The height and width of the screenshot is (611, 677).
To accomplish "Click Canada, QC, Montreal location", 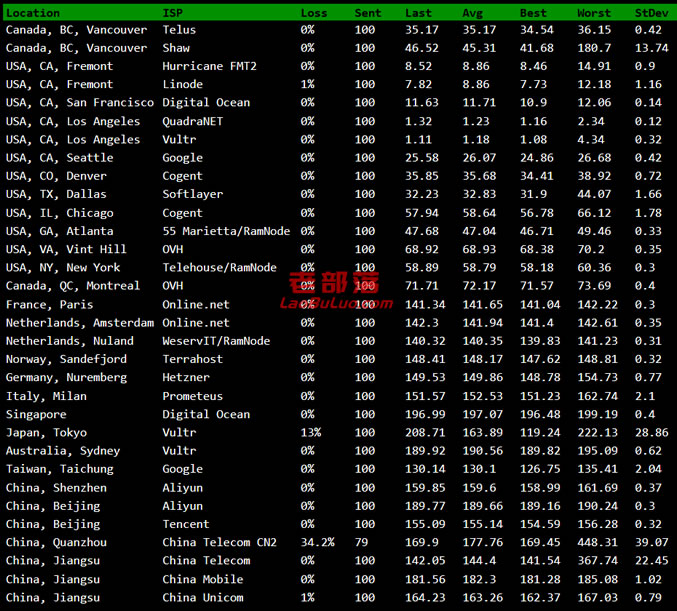I will click(x=73, y=285).
